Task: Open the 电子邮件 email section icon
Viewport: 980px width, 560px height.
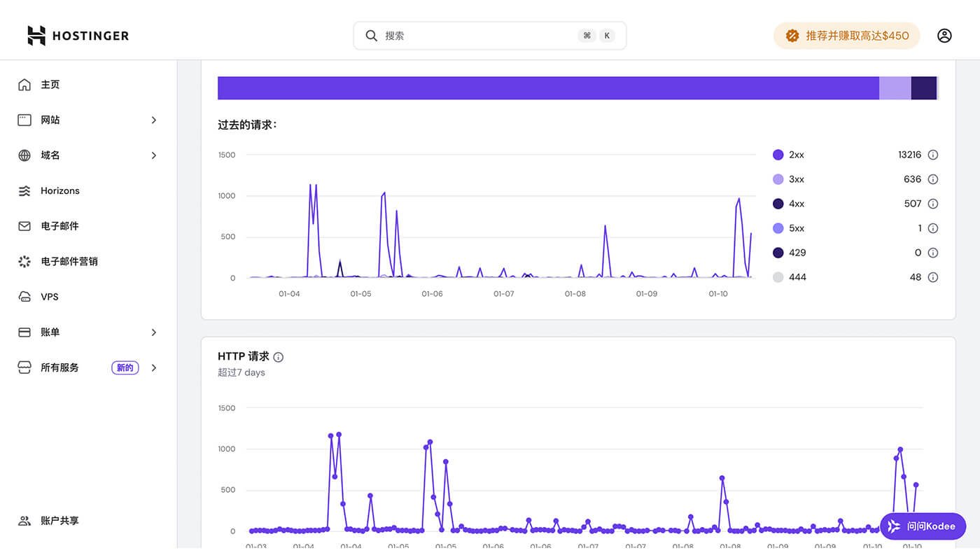Action: [x=24, y=225]
